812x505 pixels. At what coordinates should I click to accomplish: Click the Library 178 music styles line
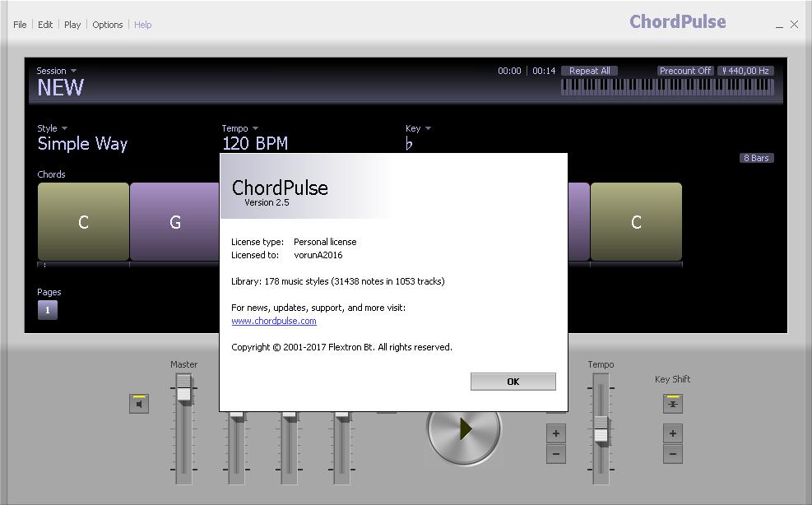(337, 281)
